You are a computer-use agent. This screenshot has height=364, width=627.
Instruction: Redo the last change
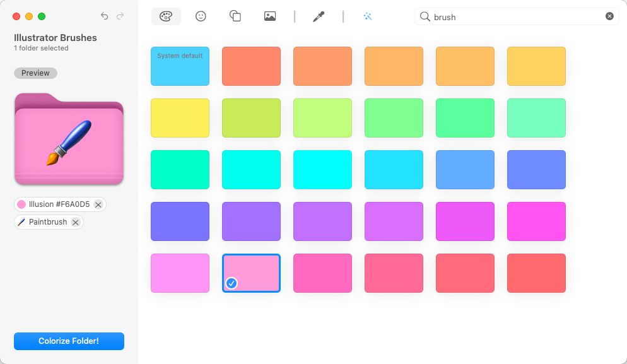coord(120,16)
